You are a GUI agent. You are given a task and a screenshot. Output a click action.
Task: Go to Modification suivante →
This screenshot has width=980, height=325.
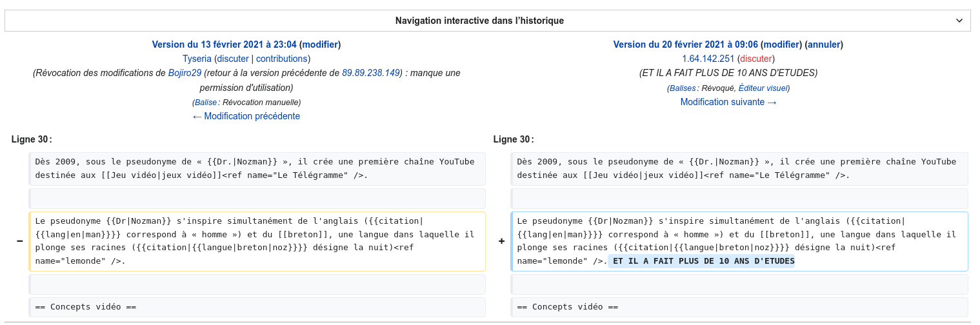[x=728, y=102]
